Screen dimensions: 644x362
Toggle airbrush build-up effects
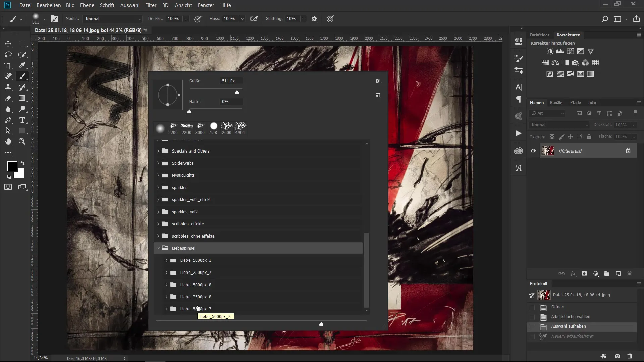(254, 19)
